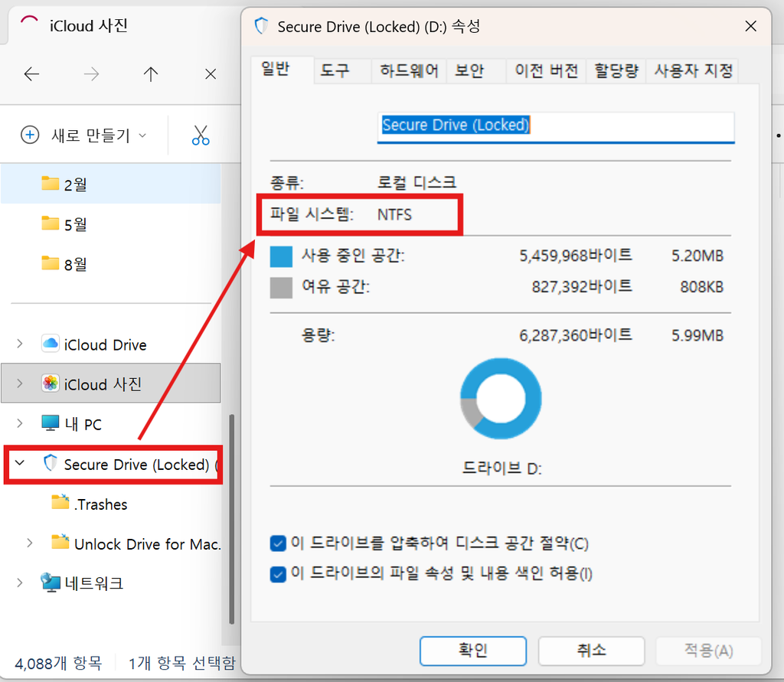The image size is (784, 682).
Task: Click the 확인 button
Action: [x=473, y=651]
